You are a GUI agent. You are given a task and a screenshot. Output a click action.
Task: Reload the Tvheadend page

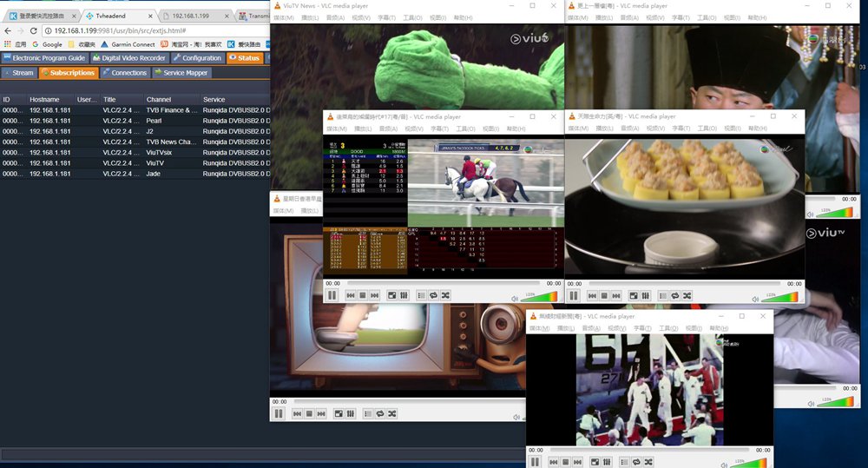(x=33, y=30)
